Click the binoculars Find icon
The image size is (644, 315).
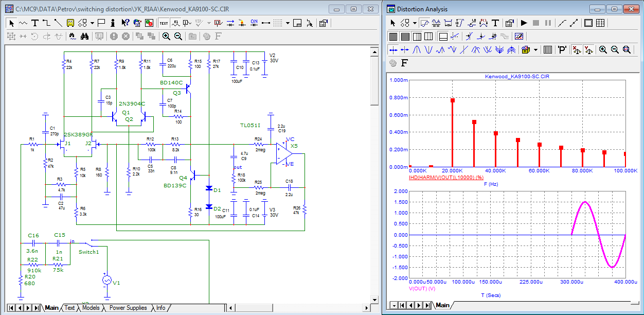pyautogui.click(x=85, y=36)
